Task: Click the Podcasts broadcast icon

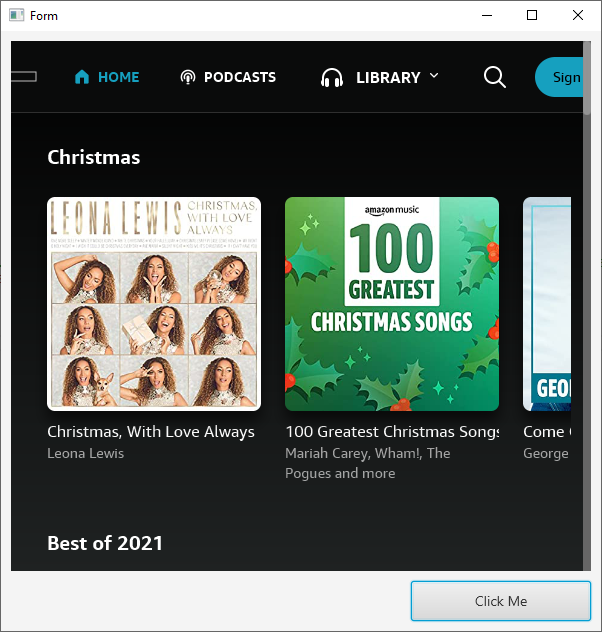Action: coord(188,77)
